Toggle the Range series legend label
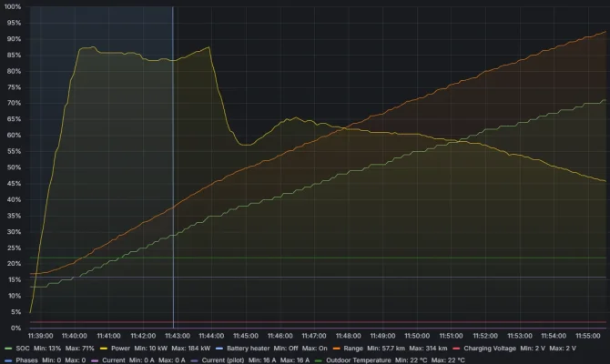Image resolution: width=610 pixels, height=364 pixels. [x=353, y=349]
